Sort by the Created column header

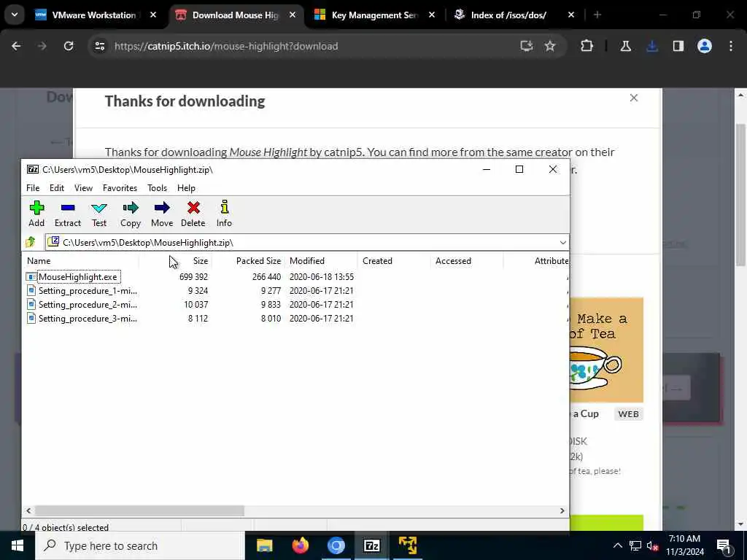pos(395,261)
